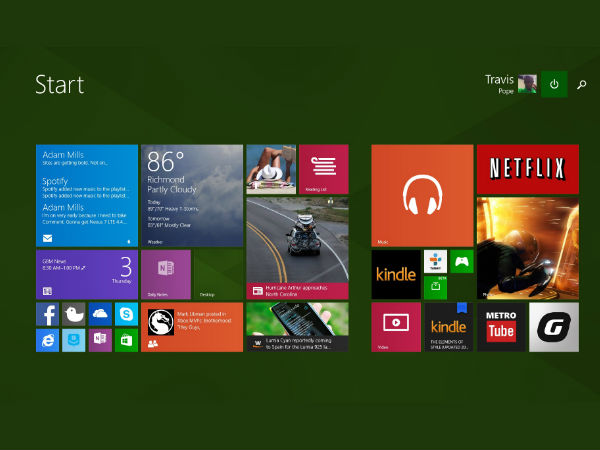Viewport: 600px width, 450px height.
Task: Open the Mail tile with Adam Mills messages
Action: [x=86, y=195]
